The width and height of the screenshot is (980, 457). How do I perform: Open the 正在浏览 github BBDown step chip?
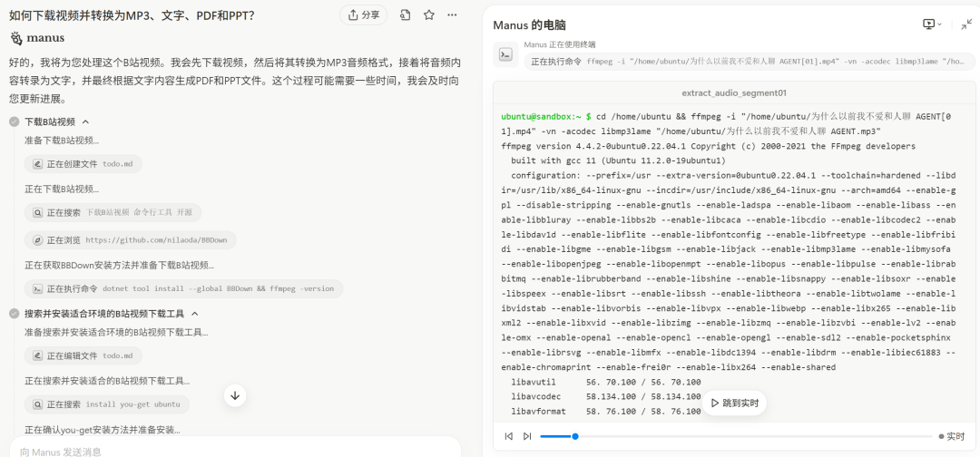click(131, 239)
